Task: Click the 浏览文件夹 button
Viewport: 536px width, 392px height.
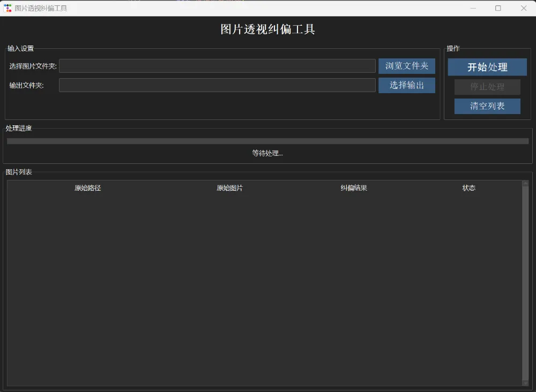Action: [406, 66]
